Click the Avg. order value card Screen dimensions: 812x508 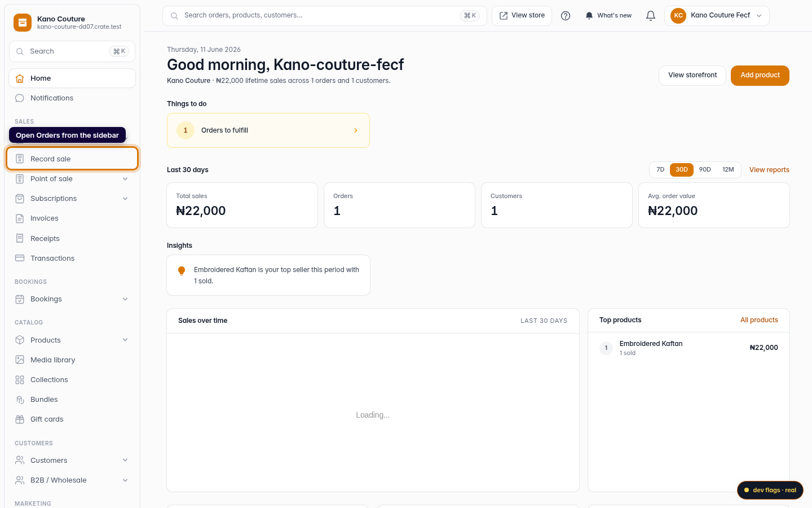click(x=714, y=205)
